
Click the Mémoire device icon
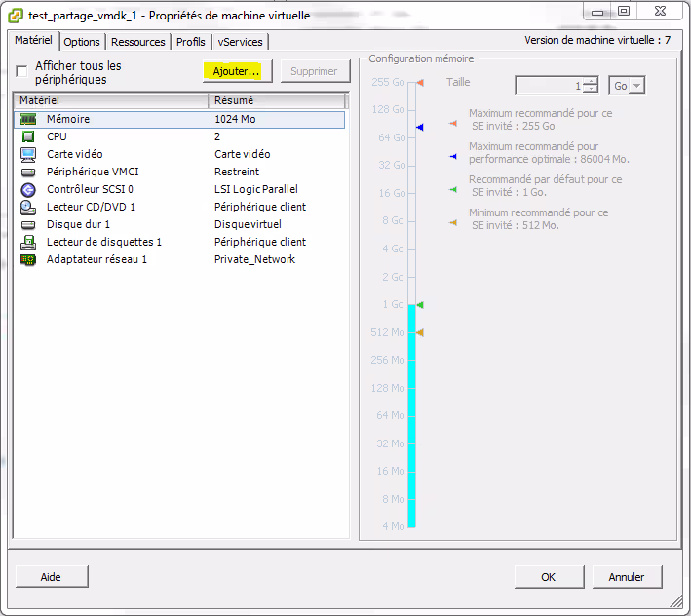(28, 119)
